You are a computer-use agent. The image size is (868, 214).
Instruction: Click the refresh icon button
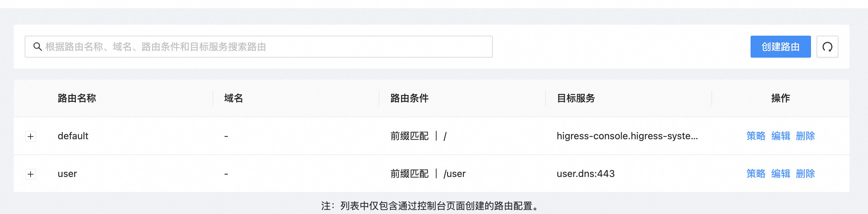click(827, 47)
